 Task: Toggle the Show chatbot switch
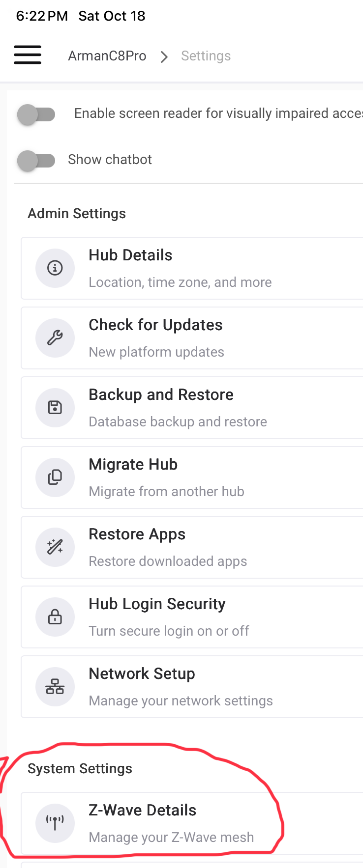coord(36,160)
